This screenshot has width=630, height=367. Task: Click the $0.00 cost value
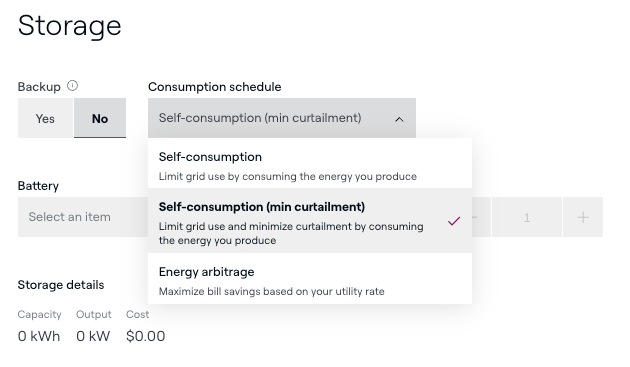145,336
